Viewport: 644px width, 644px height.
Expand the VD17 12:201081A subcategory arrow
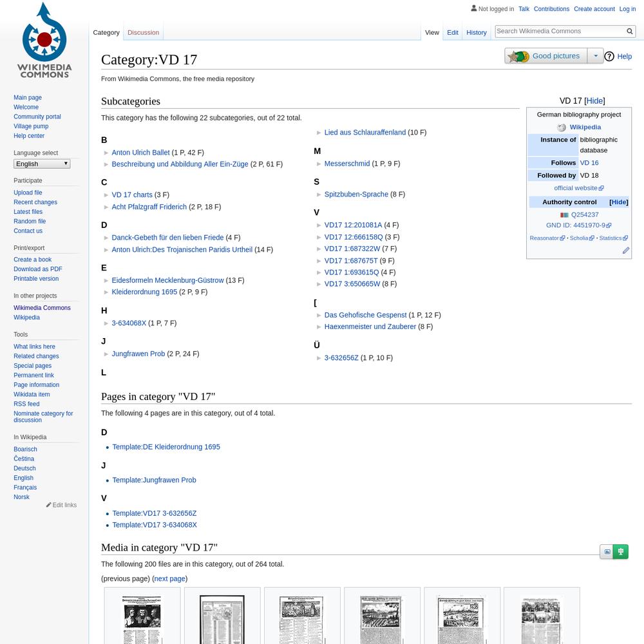coord(319,225)
